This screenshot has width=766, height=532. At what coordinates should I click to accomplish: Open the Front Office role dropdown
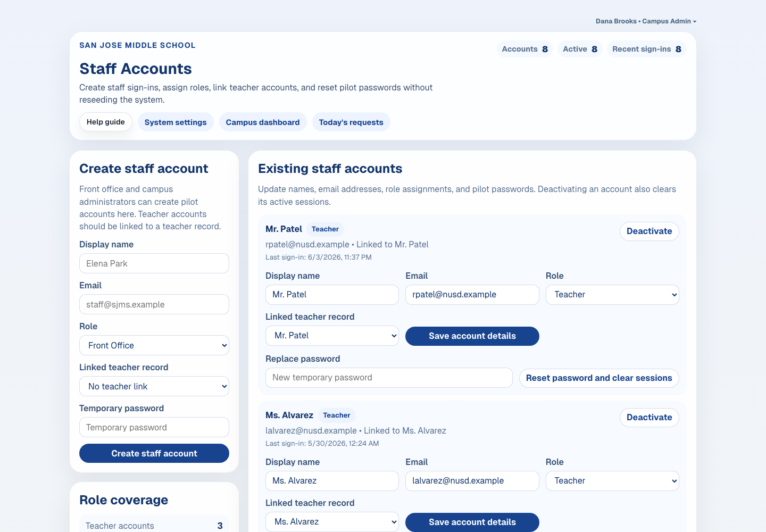pyautogui.click(x=154, y=345)
